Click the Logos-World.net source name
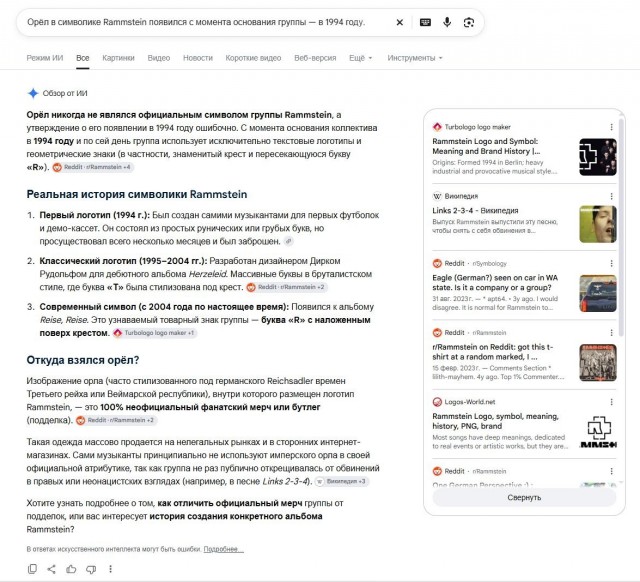This screenshot has width=640, height=582. pos(470,402)
